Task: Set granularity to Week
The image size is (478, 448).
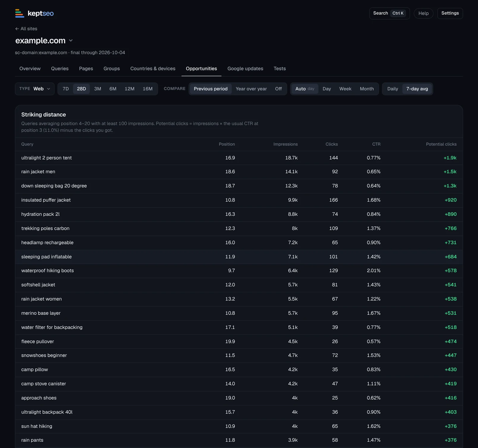Action: (x=345, y=89)
